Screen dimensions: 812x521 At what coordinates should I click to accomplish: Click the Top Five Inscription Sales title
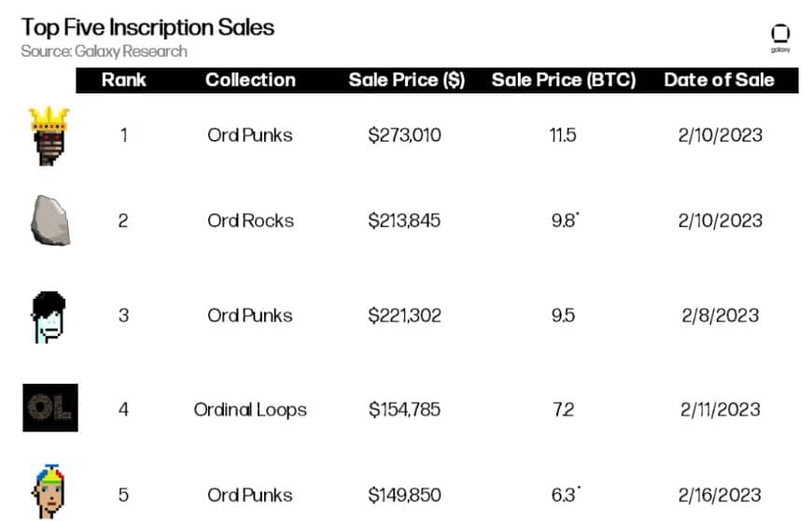pyautogui.click(x=147, y=26)
